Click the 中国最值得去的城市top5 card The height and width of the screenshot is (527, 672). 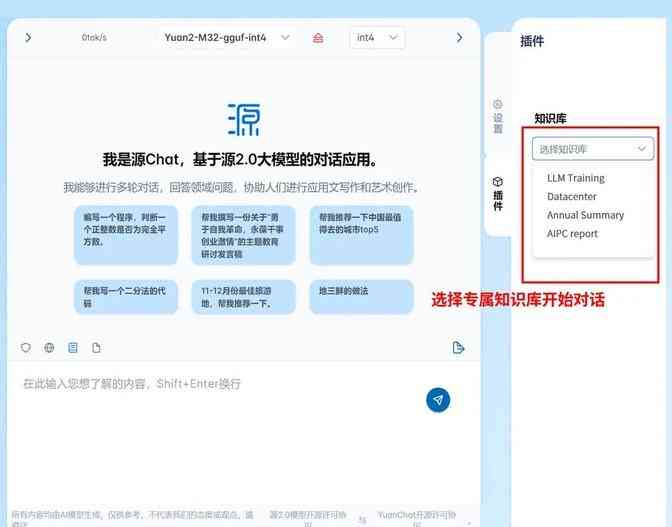click(361, 235)
